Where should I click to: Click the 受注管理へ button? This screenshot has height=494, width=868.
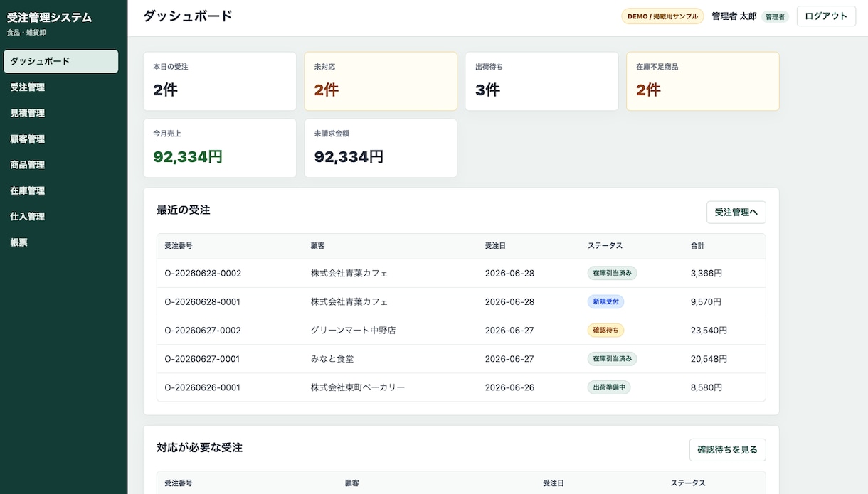[x=736, y=212]
